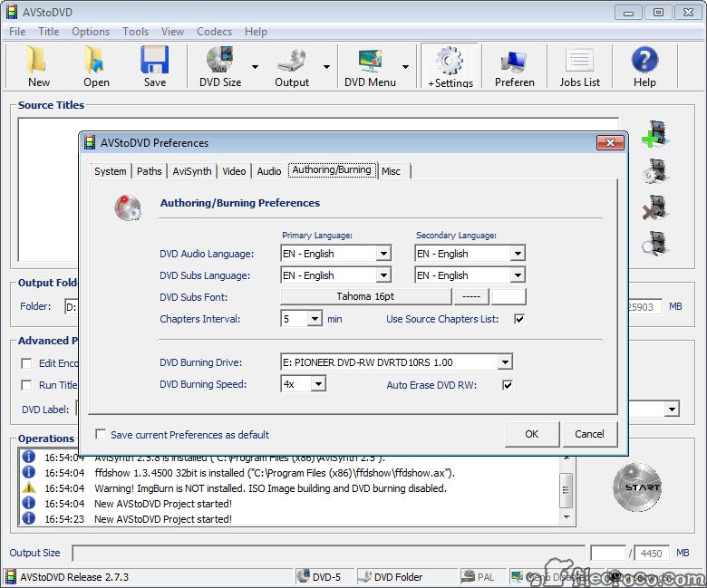This screenshot has width=707, height=588.
Task: Enable the Edit Encoding checkbox in main window
Action: tap(26, 363)
